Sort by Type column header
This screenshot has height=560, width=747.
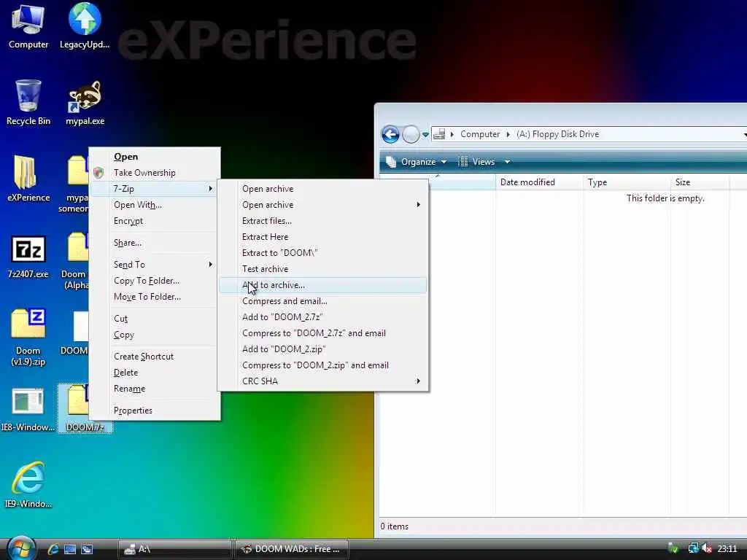click(627, 182)
